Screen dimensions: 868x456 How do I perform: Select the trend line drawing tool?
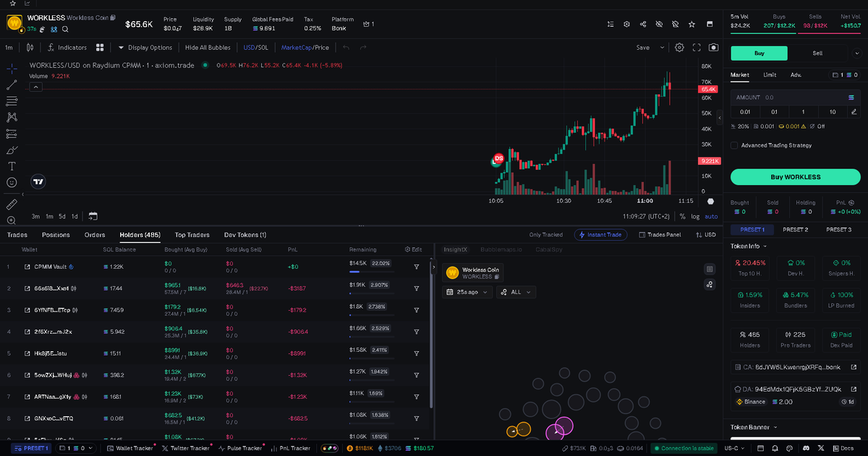(12, 85)
